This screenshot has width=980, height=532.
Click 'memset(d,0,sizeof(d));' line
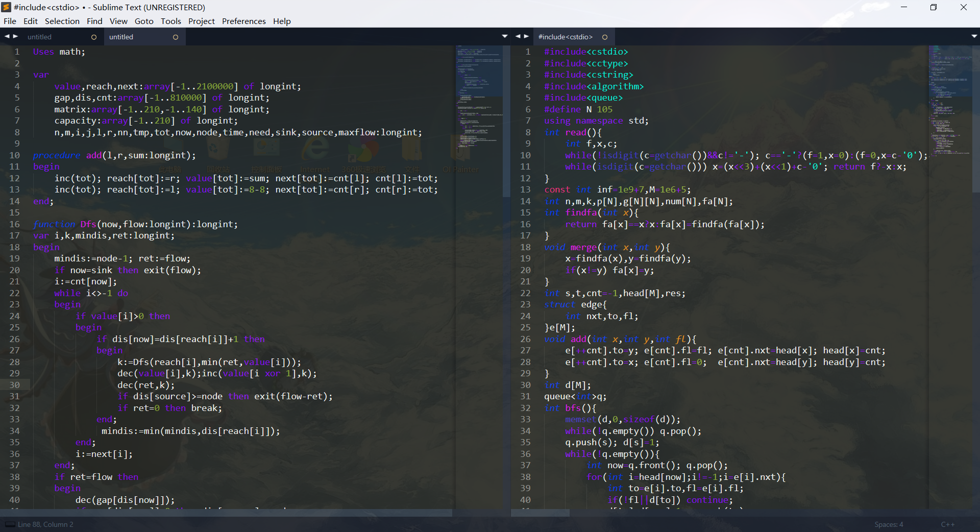(623, 419)
